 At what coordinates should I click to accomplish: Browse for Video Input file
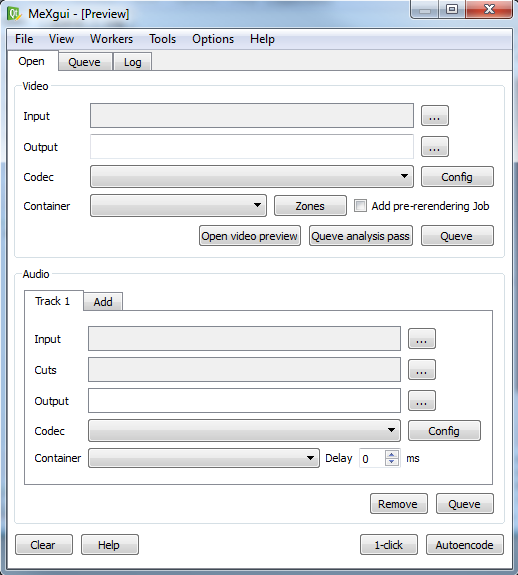coord(435,116)
